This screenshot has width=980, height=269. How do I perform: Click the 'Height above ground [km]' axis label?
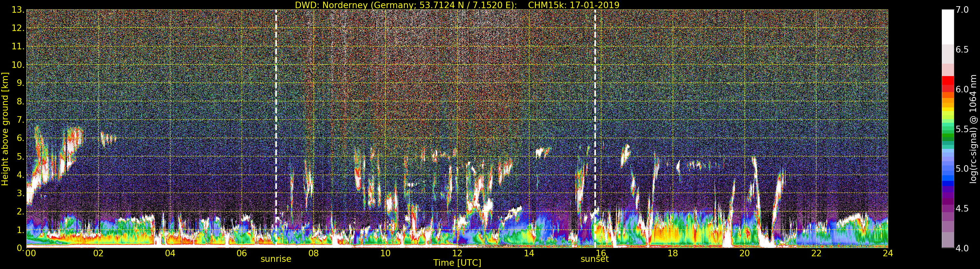[5, 129]
